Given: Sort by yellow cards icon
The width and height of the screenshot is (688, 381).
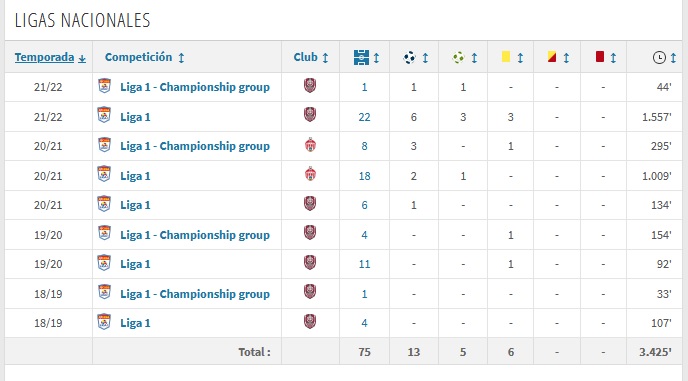Looking at the screenshot, I should click(x=506, y=57).
